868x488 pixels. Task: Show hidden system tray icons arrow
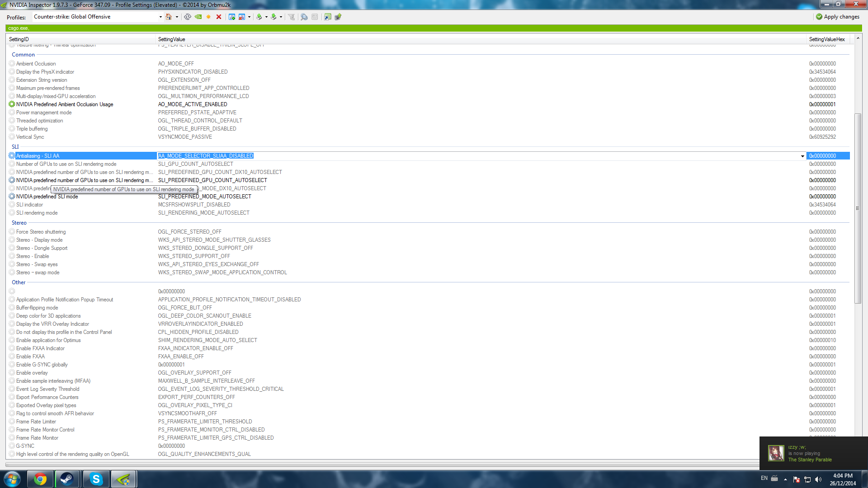tap(785, 479)
